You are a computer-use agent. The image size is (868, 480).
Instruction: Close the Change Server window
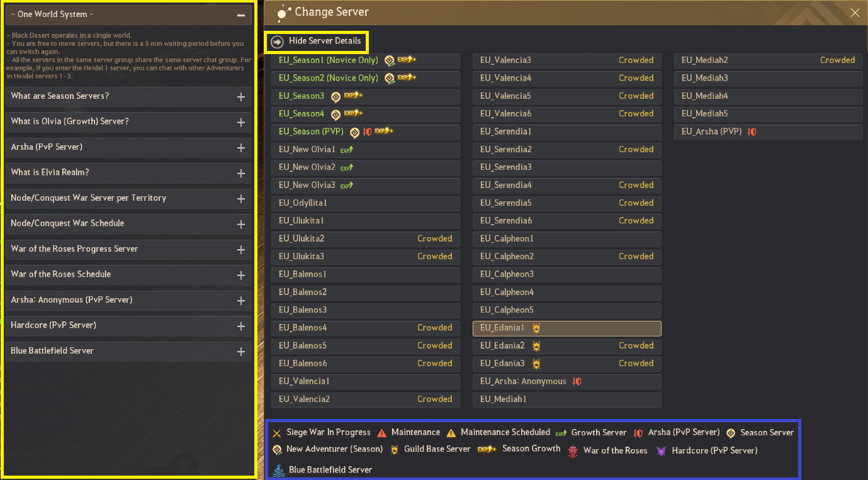coord(855,13)
